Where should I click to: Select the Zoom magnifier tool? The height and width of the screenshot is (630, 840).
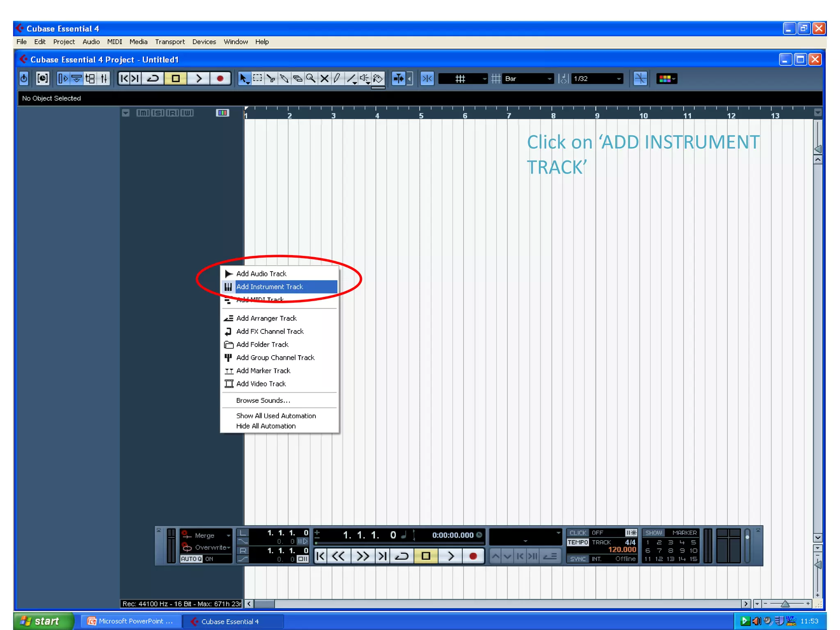click(311, 78)
